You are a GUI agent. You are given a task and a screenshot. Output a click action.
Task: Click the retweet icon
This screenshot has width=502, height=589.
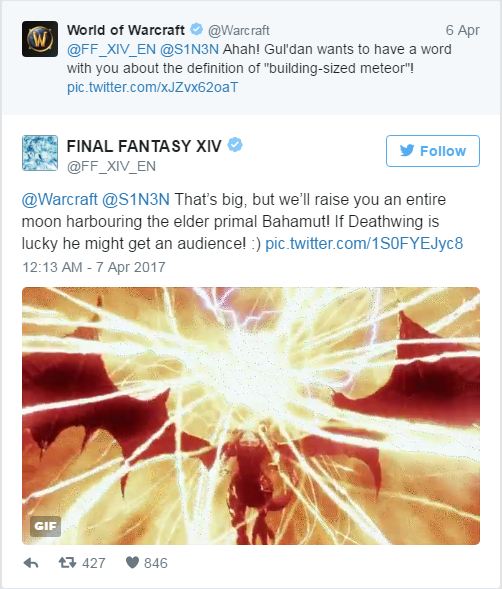(67, 562)
